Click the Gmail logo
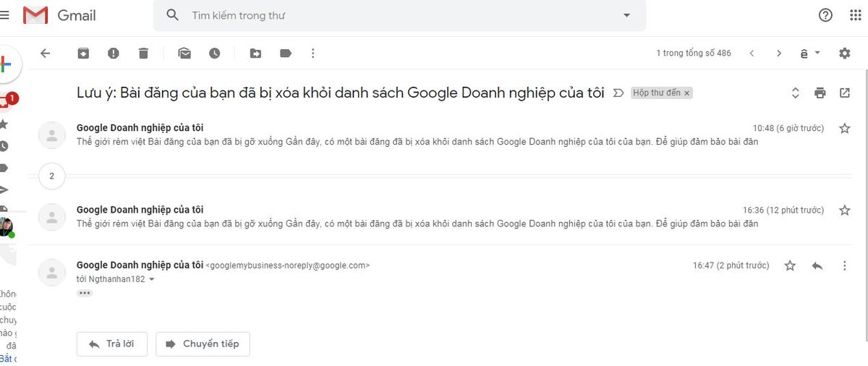Image resolution: width=868 pixels, height=366 pixels. pyautogui.click(x=59, y=15)
